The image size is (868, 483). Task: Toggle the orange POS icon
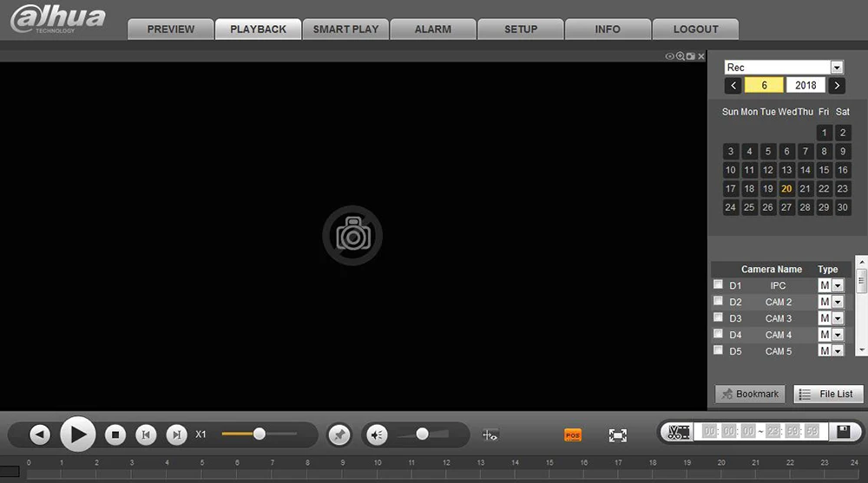pos(573,435)
